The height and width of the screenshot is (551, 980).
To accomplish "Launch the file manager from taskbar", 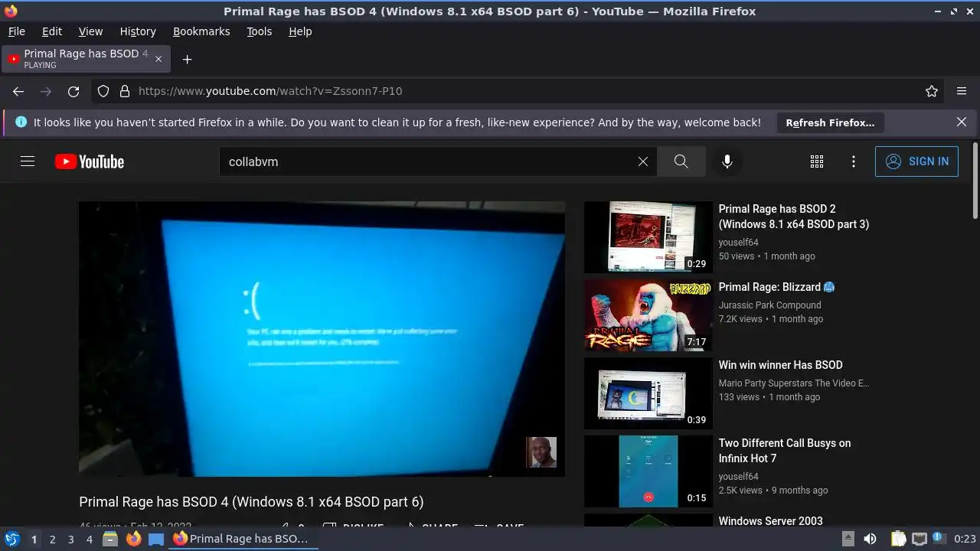I will coord(110,539).
